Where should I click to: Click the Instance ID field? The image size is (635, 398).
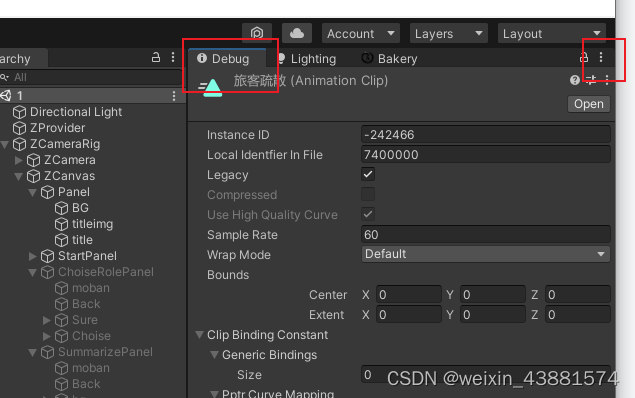[x=486, y=134]
